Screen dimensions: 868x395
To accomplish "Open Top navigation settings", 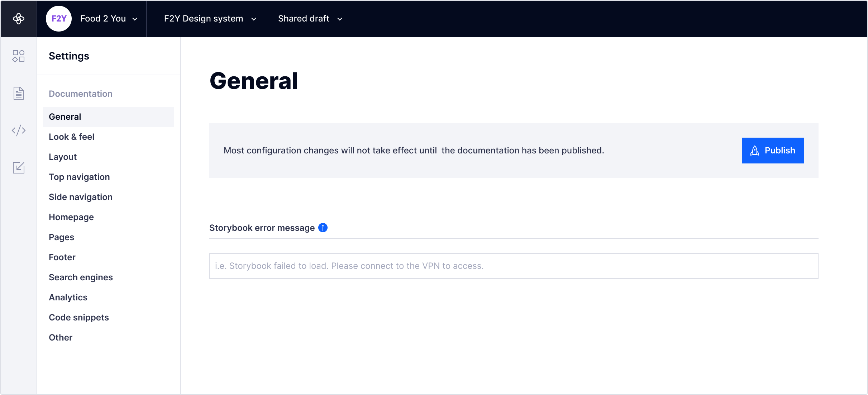I will click(x=79, y=177).
